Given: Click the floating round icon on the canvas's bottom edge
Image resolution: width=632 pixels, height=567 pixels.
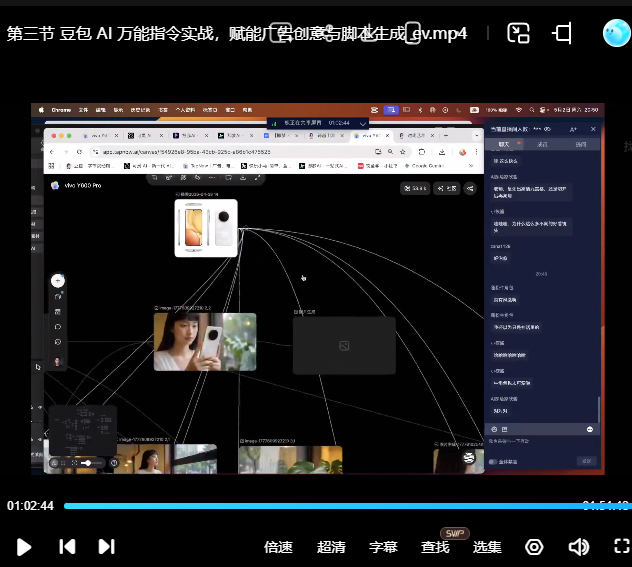Looking at the screenshot, I should (468, 458).
